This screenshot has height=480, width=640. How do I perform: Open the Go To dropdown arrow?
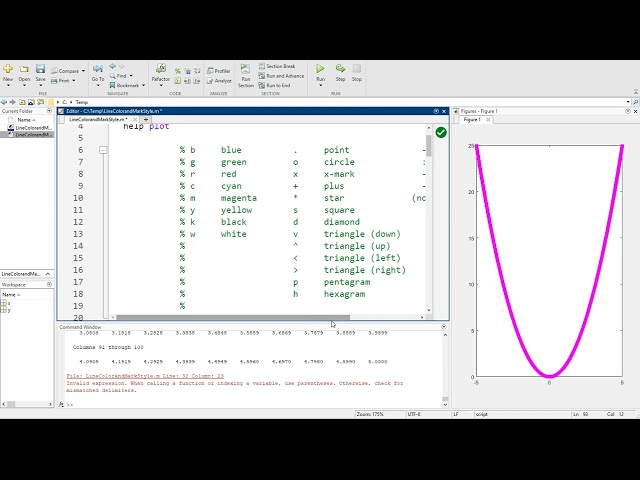point(98,85)
